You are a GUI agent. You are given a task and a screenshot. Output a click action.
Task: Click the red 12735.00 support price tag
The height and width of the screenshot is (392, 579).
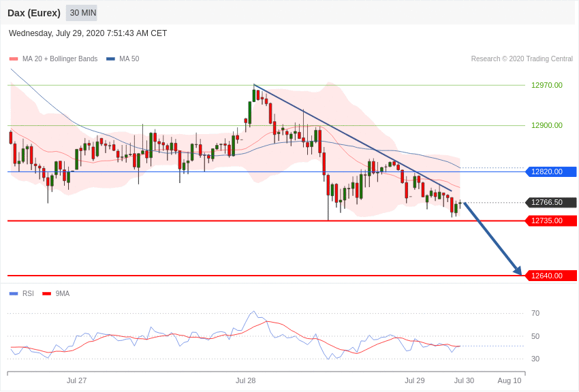click(551, 220)
